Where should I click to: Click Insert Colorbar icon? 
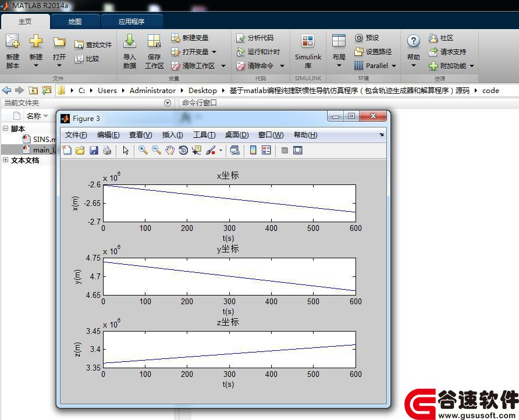pos(253,150)
